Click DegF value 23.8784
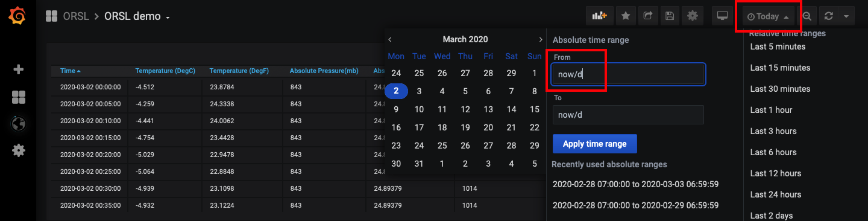The width and height of the screenshot is (868, 221). (222, 87)
